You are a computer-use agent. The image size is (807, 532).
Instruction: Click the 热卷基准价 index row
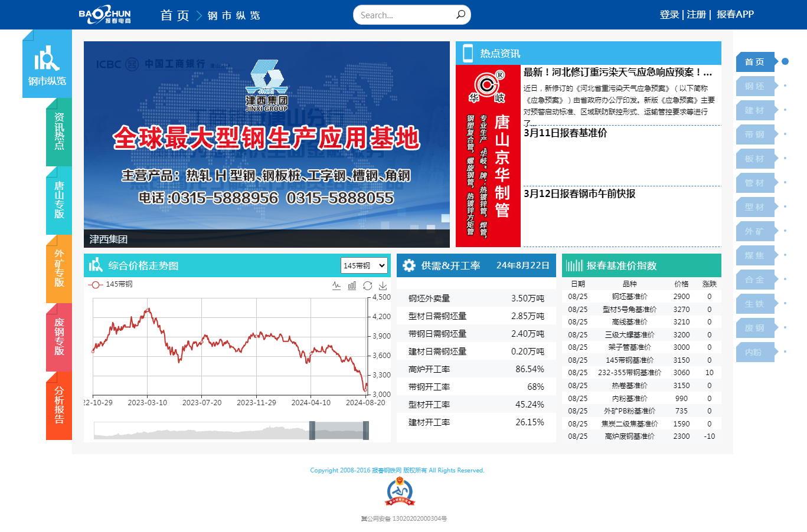click(642, 386)
